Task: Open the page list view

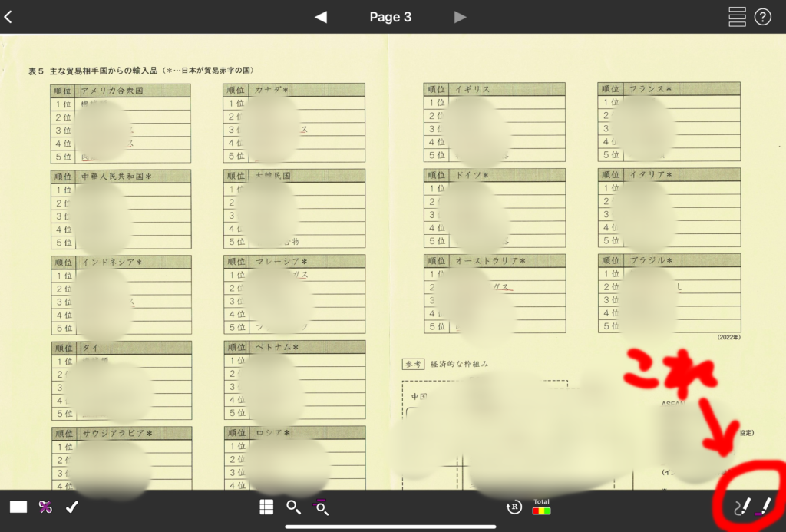Action: [737, 17]
